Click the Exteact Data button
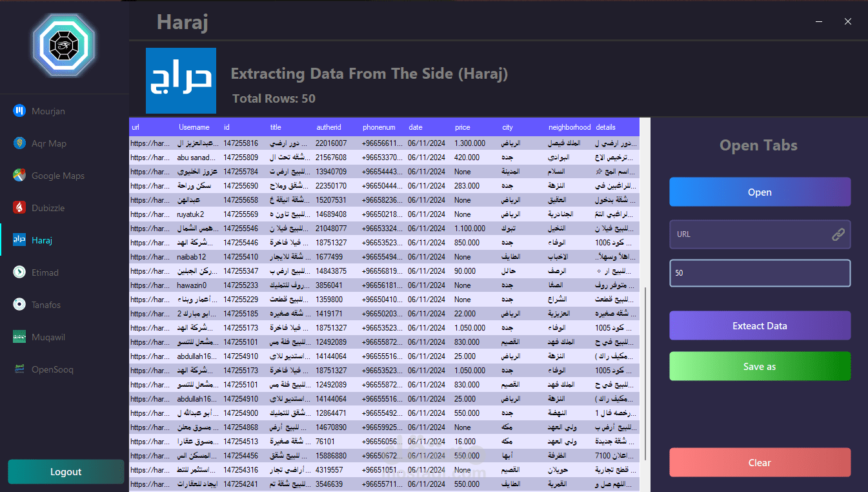The image size is (868, 492). (x=760, y=325)
